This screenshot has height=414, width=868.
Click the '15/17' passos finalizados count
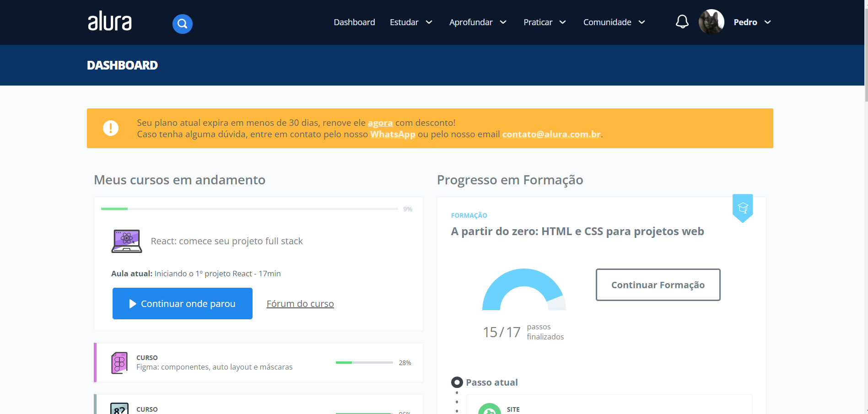tap(501, 332)
